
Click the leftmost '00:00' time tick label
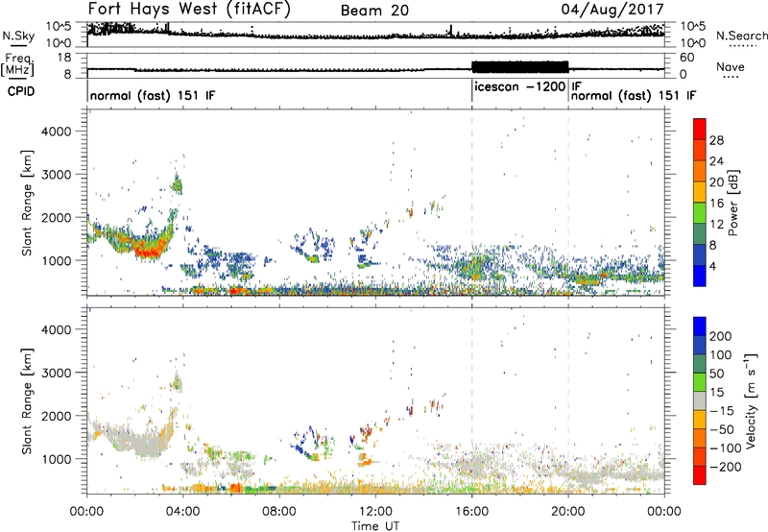coord(86,512)
